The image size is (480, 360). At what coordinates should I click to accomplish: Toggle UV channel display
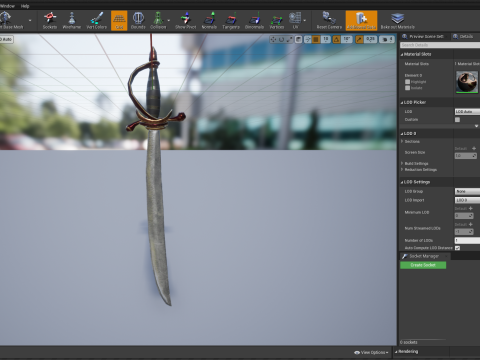295,21
